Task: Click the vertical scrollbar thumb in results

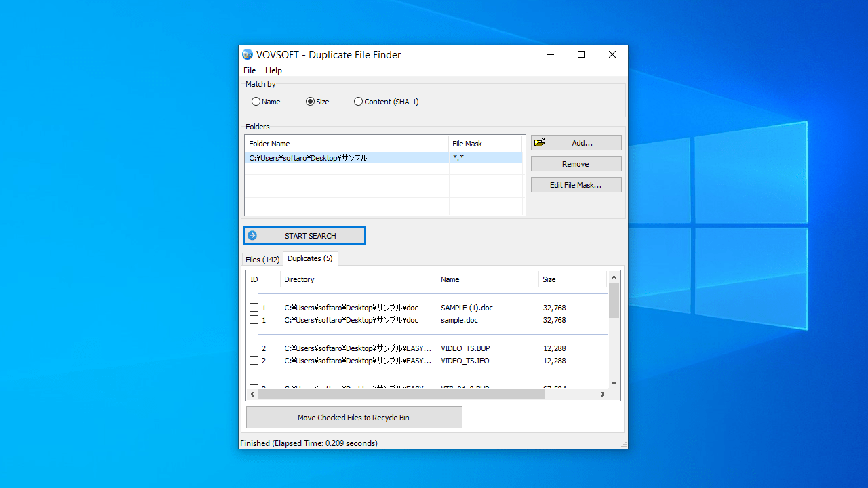Action: 614,300
